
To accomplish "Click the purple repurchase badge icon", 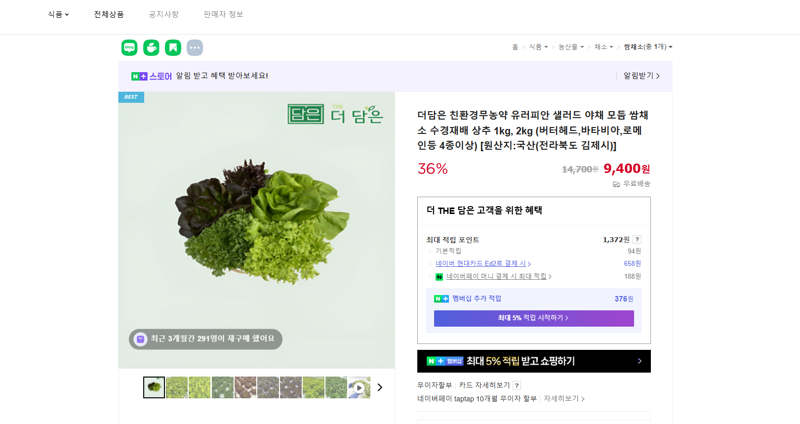I will point(140,339).
